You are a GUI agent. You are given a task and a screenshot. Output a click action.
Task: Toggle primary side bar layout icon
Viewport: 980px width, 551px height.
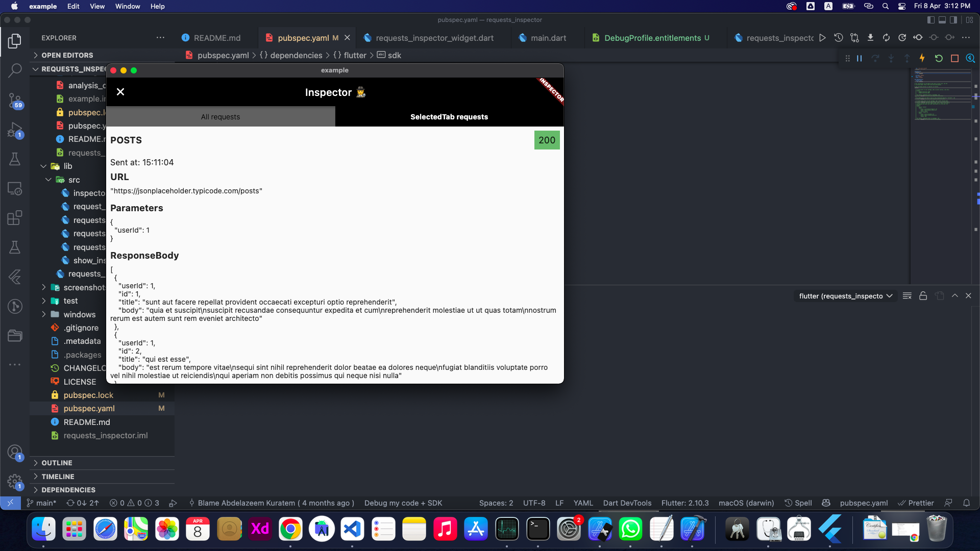(930, 20)
